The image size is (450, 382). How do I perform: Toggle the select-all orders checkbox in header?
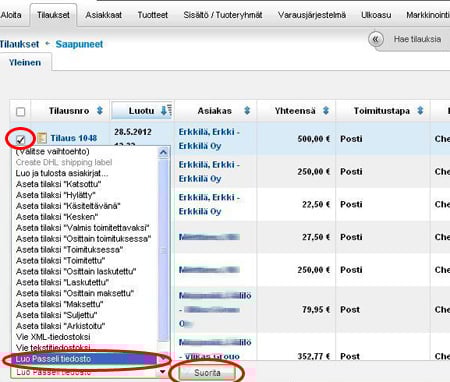21,111
